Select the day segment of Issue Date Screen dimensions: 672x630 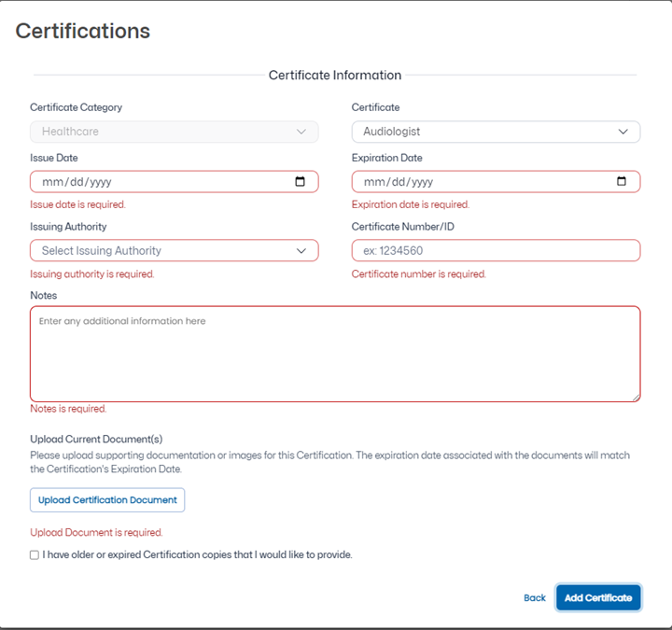click(75, 182)
